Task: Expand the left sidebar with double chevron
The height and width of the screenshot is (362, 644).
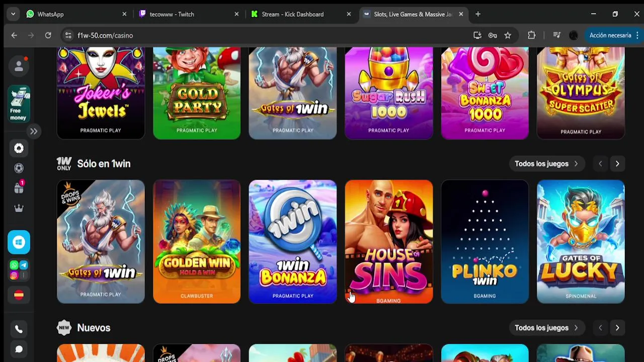Action: tap(34, 131)
